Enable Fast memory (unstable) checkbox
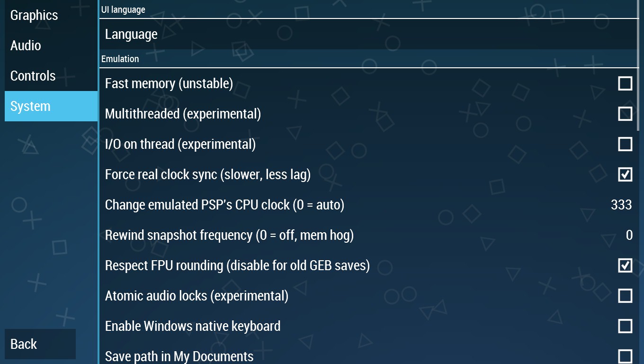 point(625,83)
